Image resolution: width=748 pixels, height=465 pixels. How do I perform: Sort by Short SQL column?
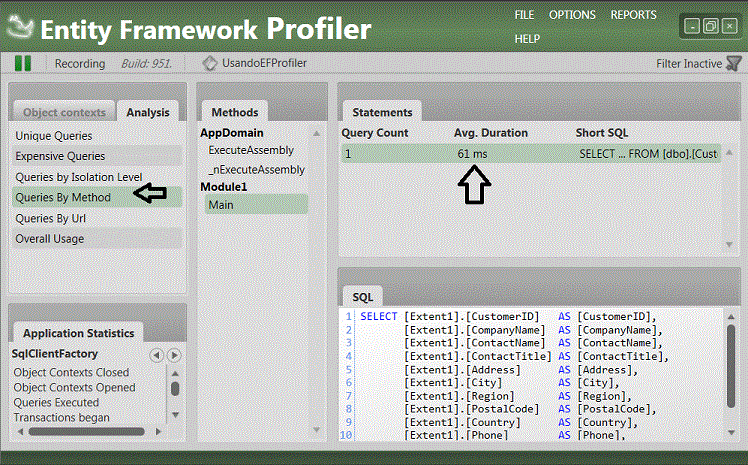[x=602, y=133]
